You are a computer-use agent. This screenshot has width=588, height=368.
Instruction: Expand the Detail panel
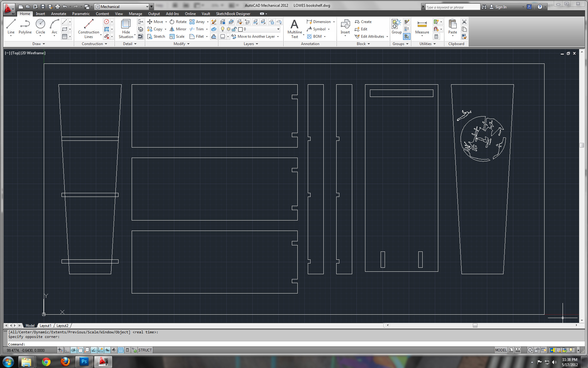(130, 44)
